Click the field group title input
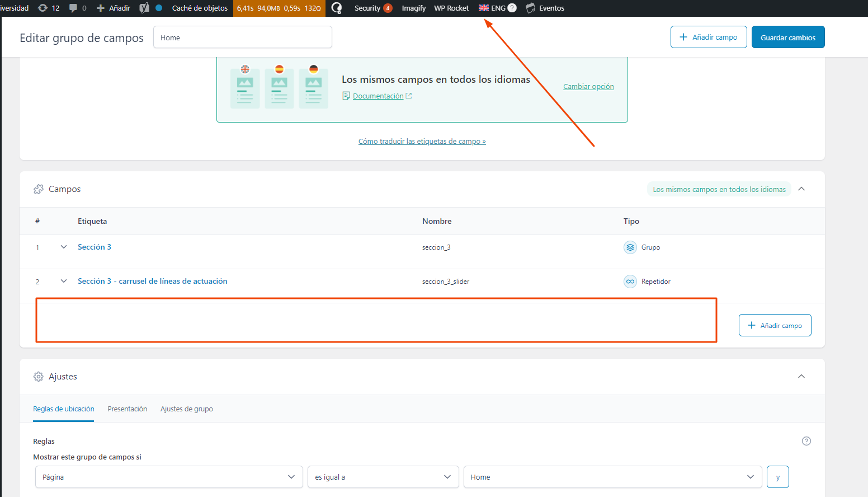The image size is (868, 497). click(242, 37)
